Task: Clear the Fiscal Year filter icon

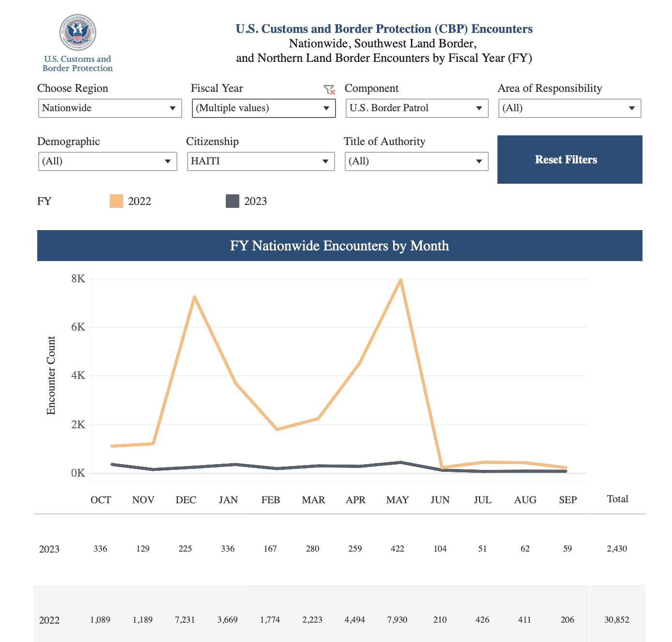Action: click(329, 89)
